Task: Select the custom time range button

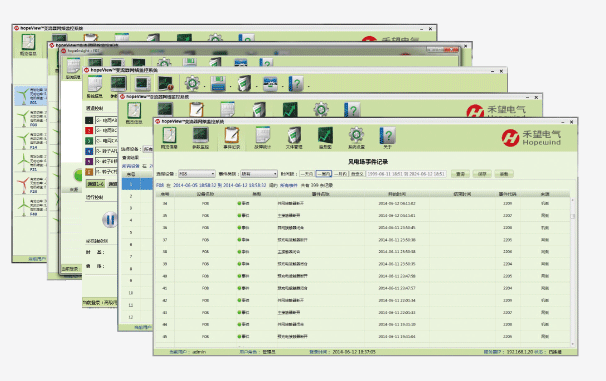Action: pos(357,174)
